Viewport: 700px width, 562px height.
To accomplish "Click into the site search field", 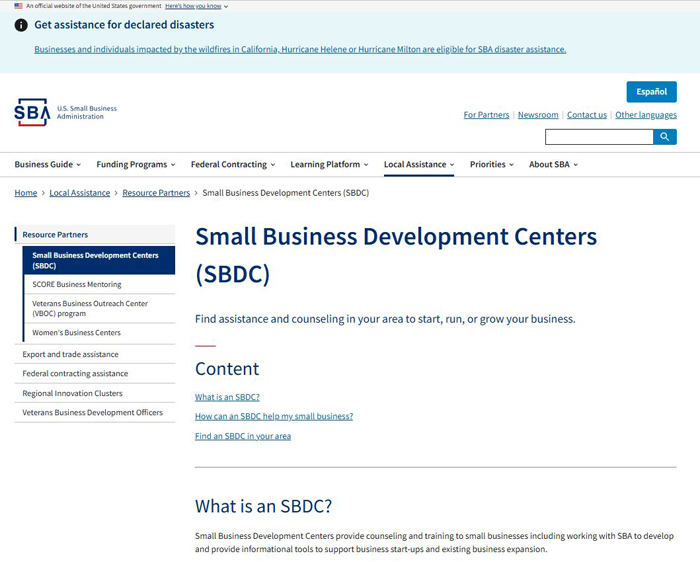I will (599, 137).
